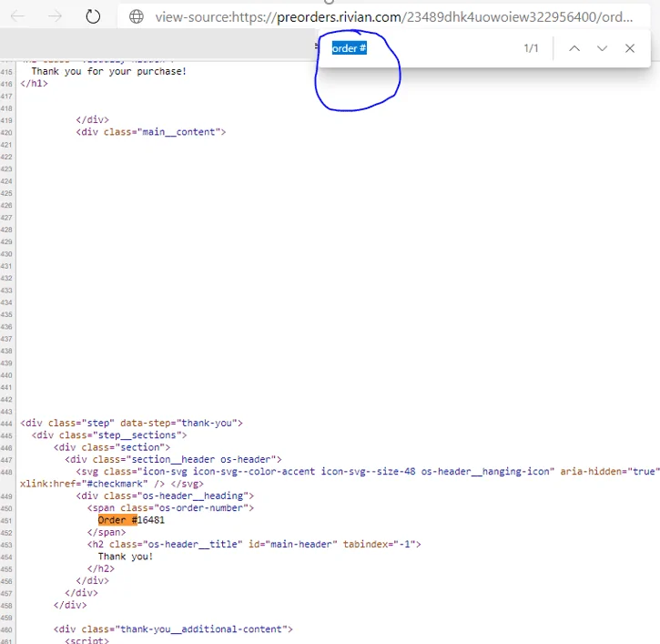Click the closing </h1> tag on line 416

click(x=34, y=84)
